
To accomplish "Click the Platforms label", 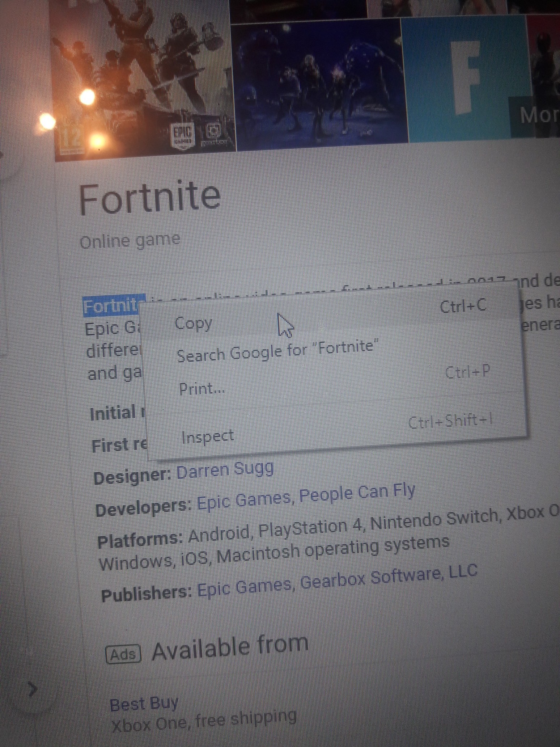I will coord(140,541).
